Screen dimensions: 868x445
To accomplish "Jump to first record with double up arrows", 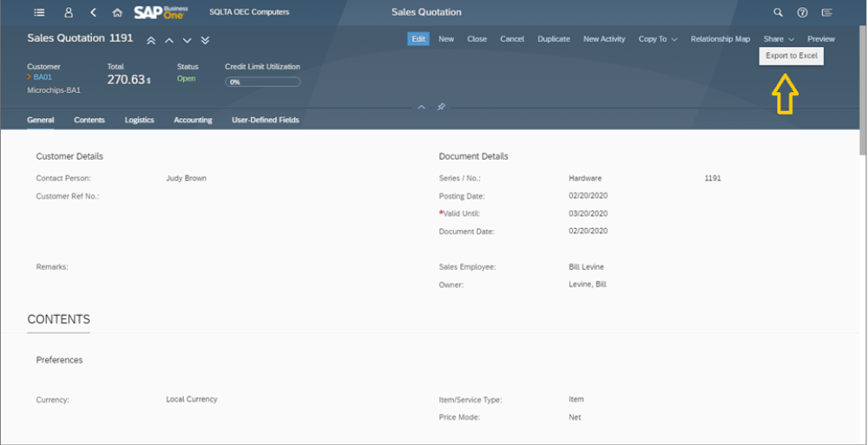I will [x=150, y=41].
